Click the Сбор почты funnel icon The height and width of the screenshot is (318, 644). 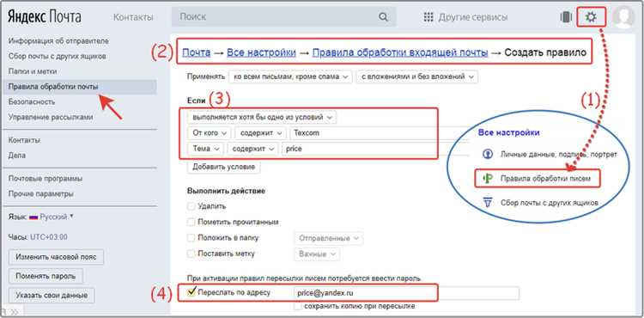point(488,203)
